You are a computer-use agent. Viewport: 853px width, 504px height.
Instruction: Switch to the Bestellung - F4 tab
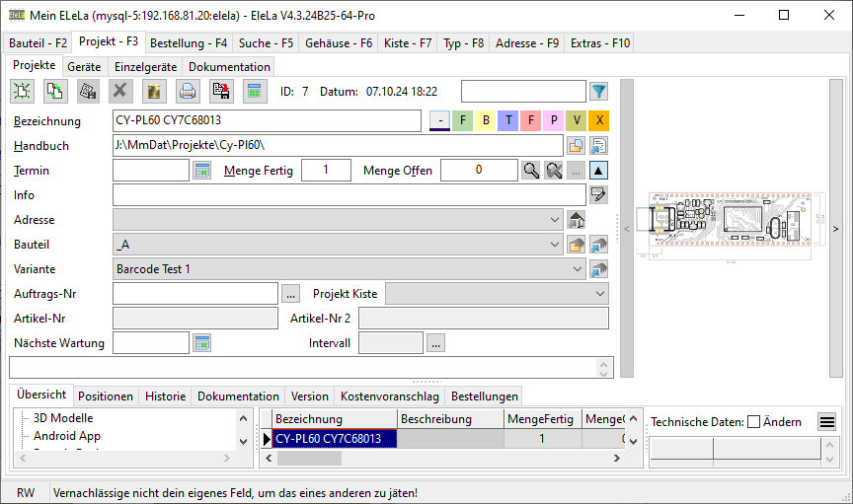pos(191,43)
